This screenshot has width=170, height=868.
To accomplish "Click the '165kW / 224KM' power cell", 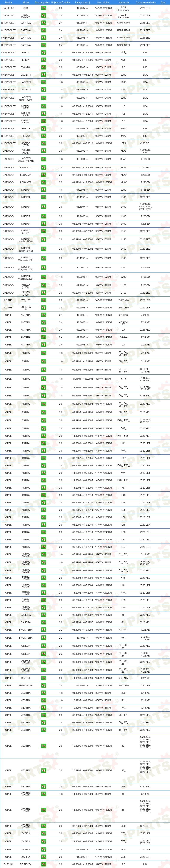I will [x=103, y=308].
